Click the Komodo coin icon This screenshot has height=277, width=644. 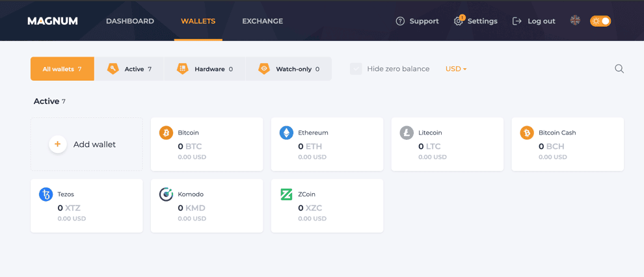pos(166,194)
